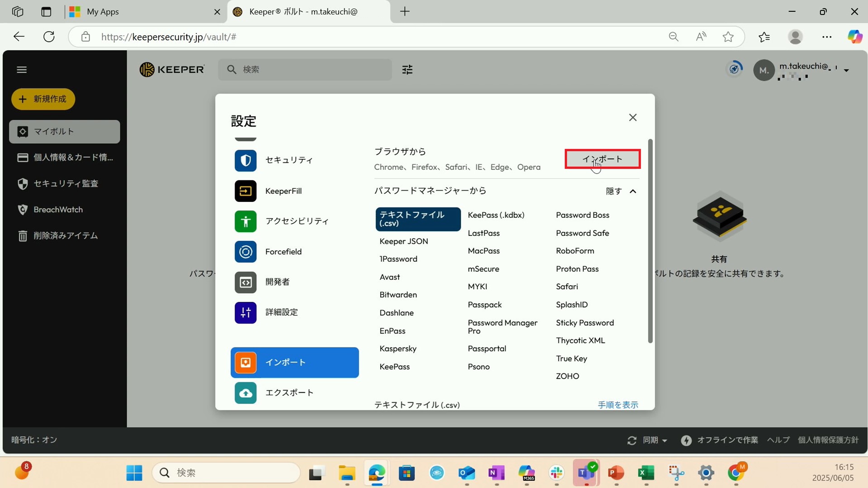The width and height of the screenshot is (868, 488).
Task: Select Bitwarden as import source
Action: 398,295
